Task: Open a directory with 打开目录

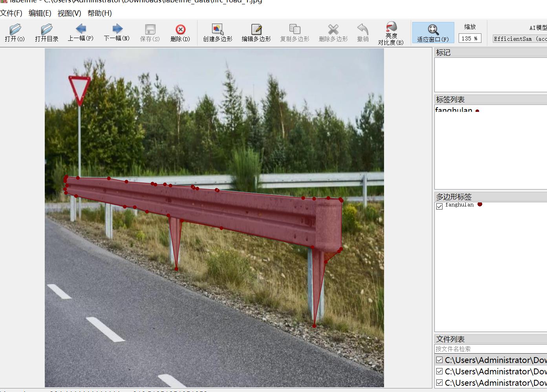Action: (x=46, y=33)
